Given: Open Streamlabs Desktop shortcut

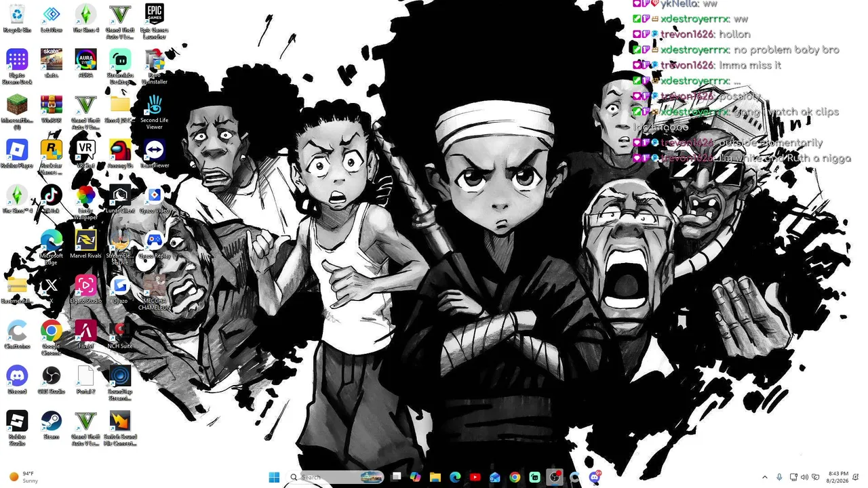Looking at the screenshot, I should pos(120,66).
